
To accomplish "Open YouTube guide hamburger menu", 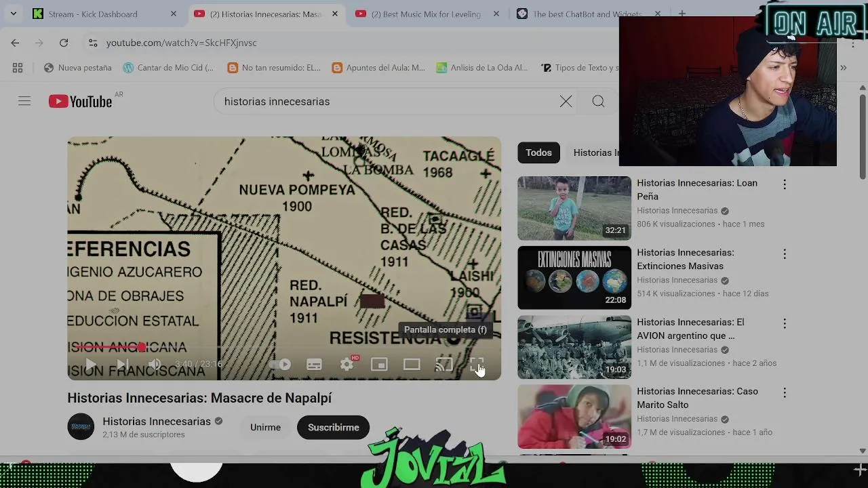I will [x=24, y=102].
